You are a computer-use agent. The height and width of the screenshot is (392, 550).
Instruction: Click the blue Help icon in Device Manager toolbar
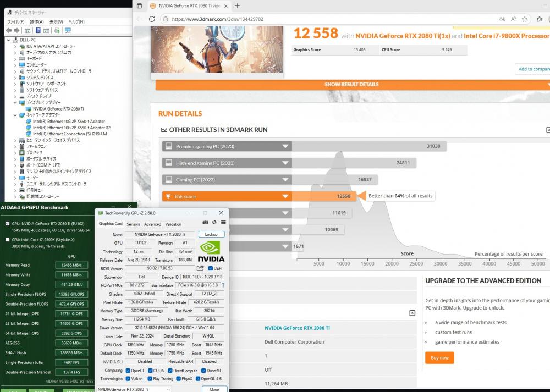click(38, 30)
